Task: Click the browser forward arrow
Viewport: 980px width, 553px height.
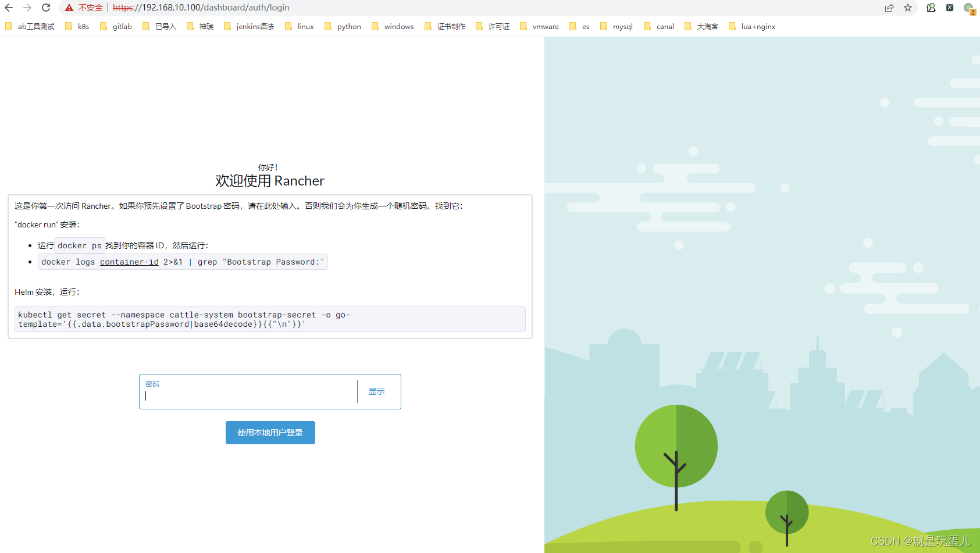Action: click(27, 8)
